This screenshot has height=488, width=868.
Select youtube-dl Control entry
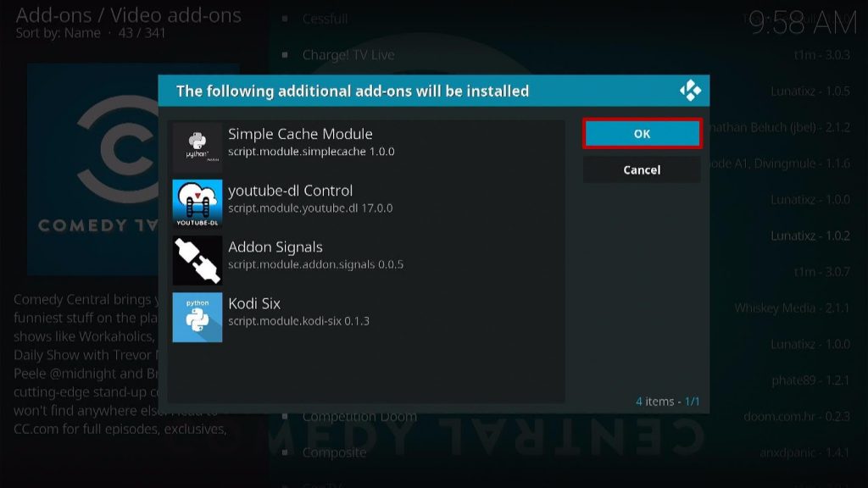367,204
